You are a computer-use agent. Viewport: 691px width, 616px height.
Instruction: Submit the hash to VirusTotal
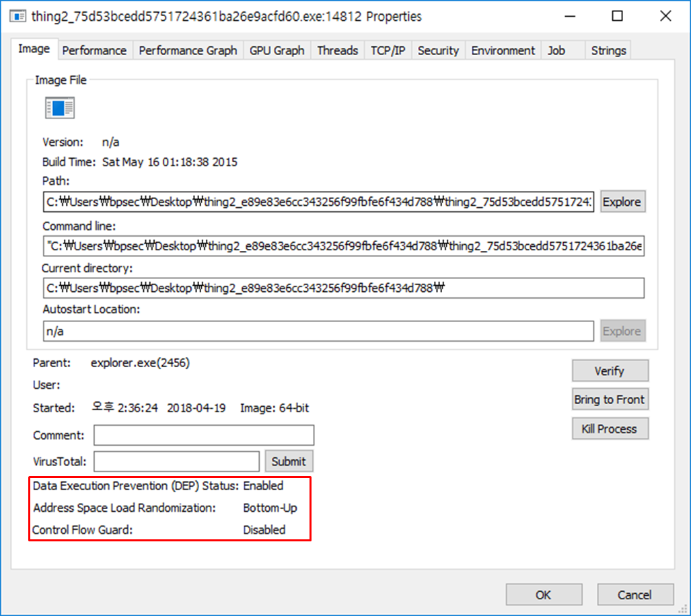coord(289,461)
